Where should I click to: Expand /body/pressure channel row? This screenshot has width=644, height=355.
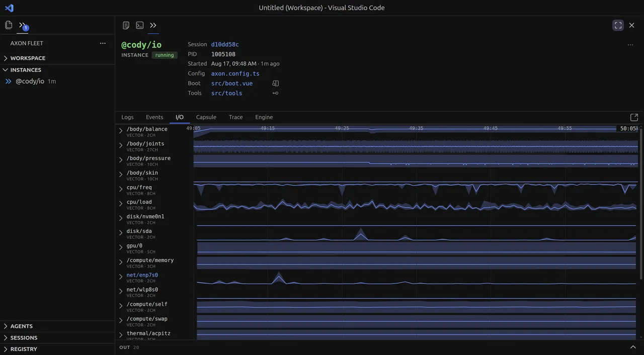121,160
